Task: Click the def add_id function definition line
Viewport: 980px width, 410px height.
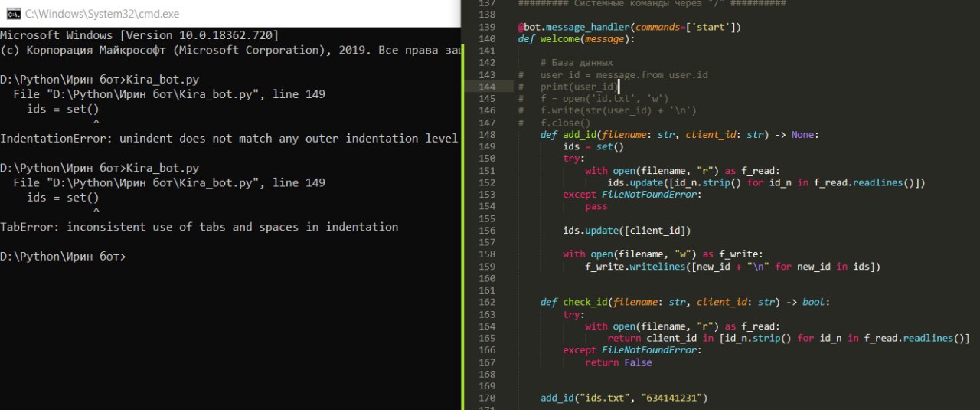Action: (680, 135)
